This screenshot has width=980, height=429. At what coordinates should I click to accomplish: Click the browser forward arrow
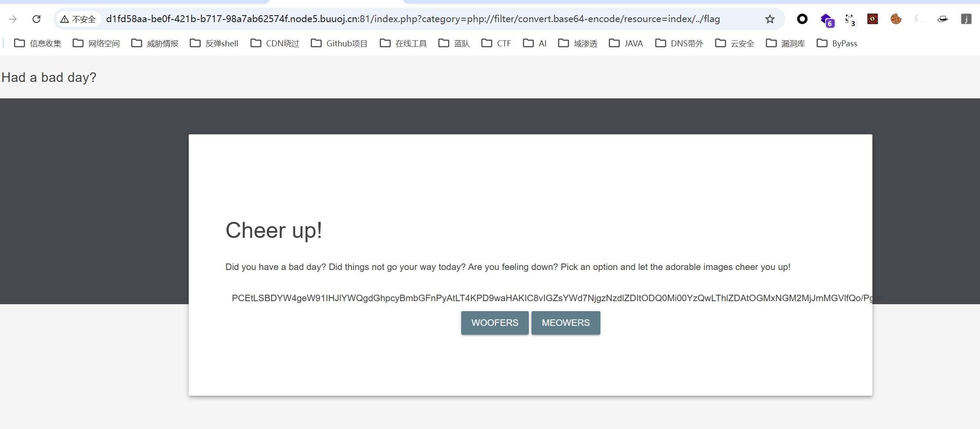tap(13, 19)
